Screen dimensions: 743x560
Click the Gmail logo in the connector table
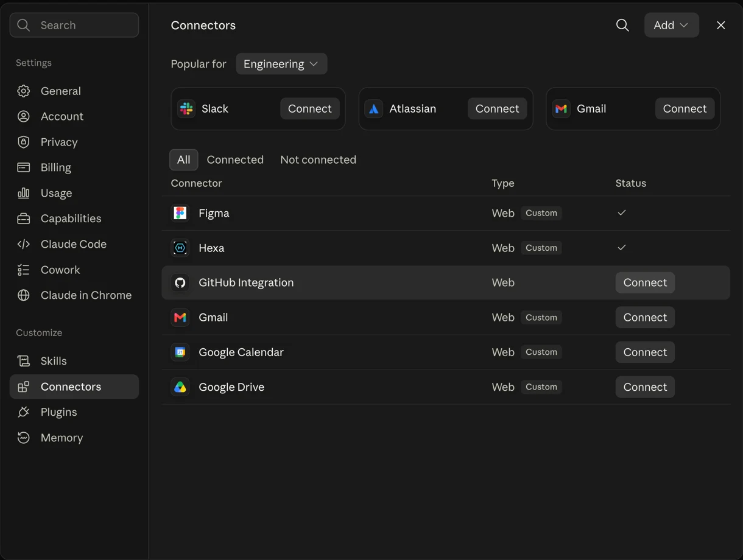180,317
